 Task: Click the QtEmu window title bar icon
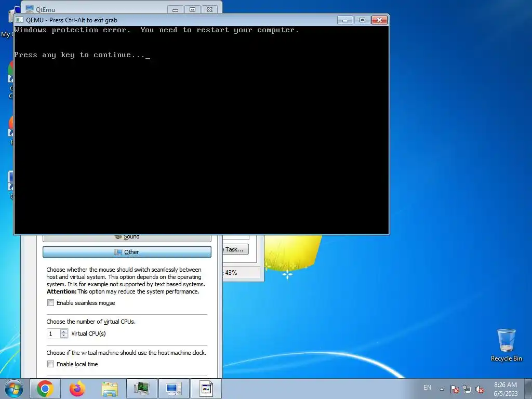coord(30,9)
